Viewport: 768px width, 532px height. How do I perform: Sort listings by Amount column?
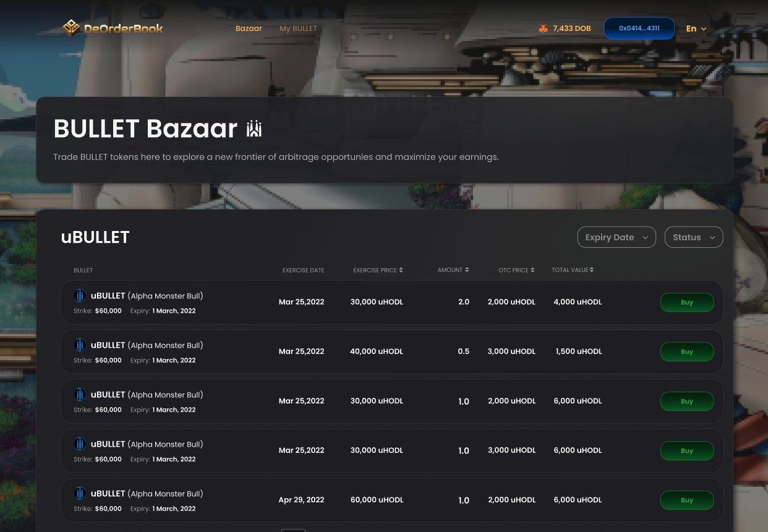(x=466, y=270)
